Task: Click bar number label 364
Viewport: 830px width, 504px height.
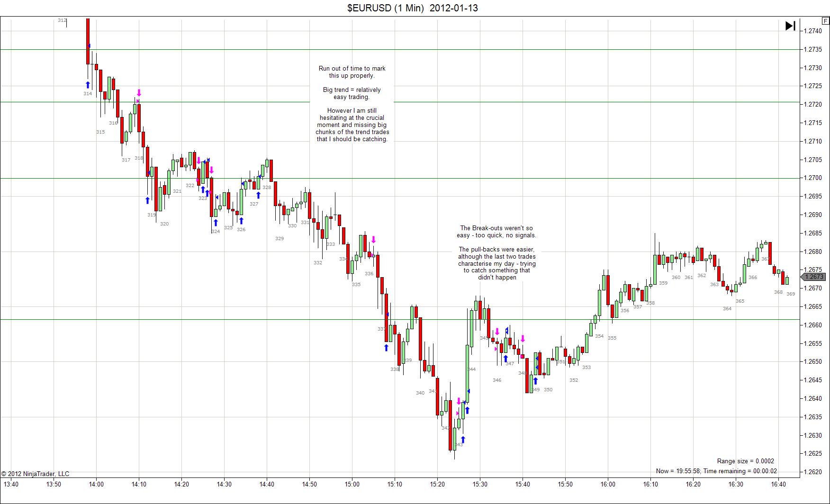Action: click(x=727, y=309)
